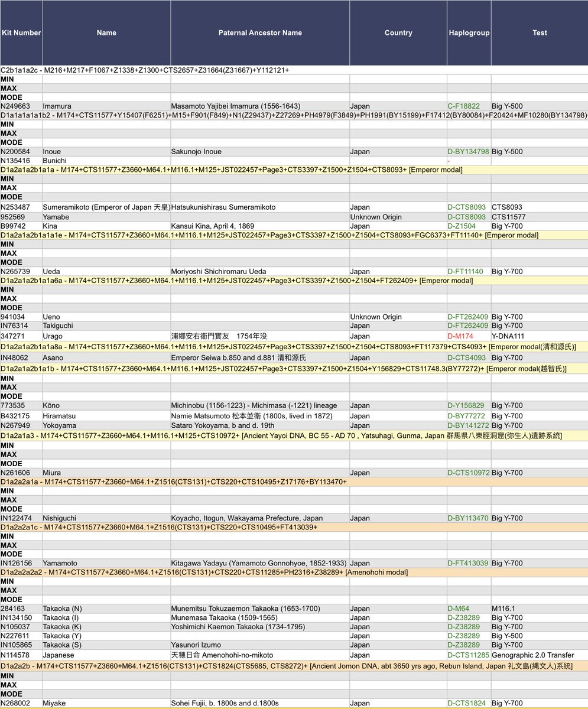Open D-CTS8093 link in Sumeramikoto row

(467, 207)
